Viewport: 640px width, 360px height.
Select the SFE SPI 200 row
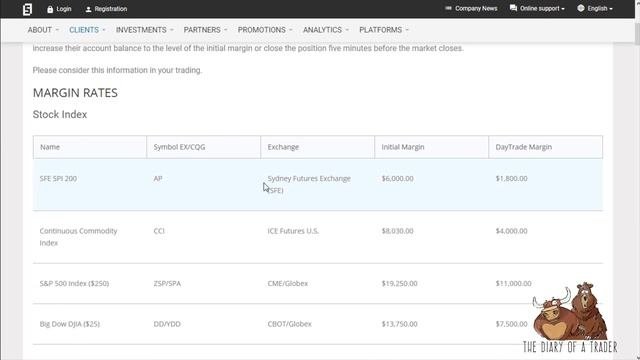tap(318, 184)
